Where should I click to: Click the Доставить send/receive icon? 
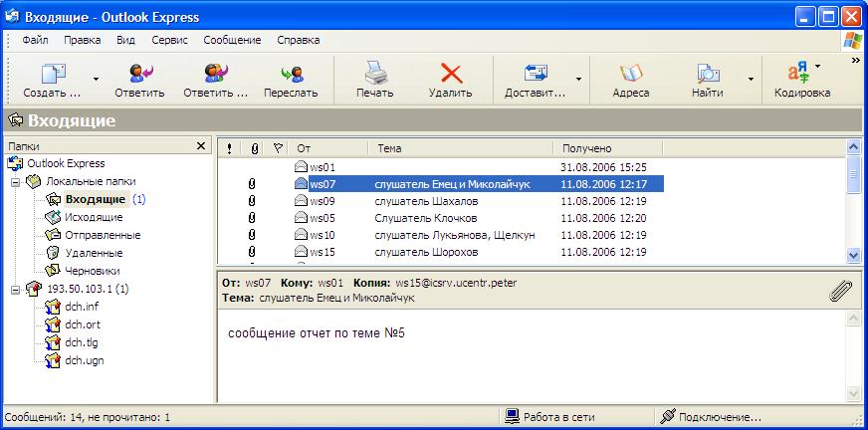coord(536,73)
